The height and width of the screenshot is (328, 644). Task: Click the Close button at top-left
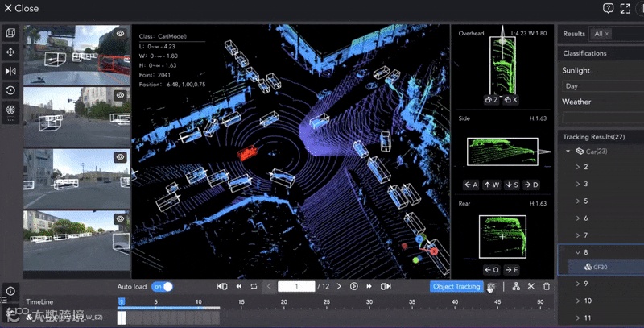click(22, 8)
